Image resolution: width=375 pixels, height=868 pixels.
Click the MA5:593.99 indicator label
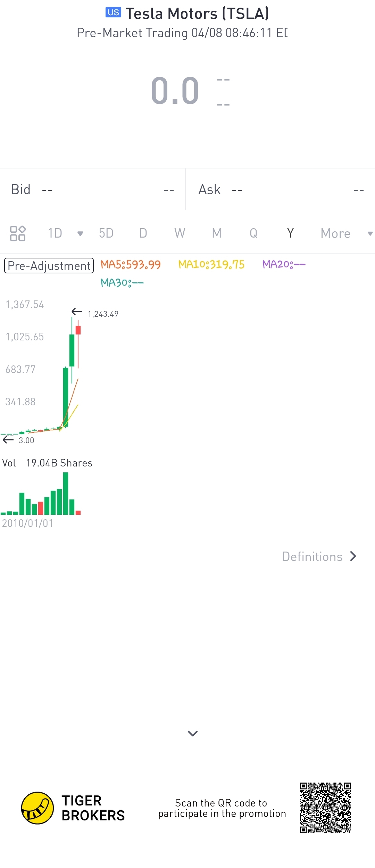click(x=131, y=265)
